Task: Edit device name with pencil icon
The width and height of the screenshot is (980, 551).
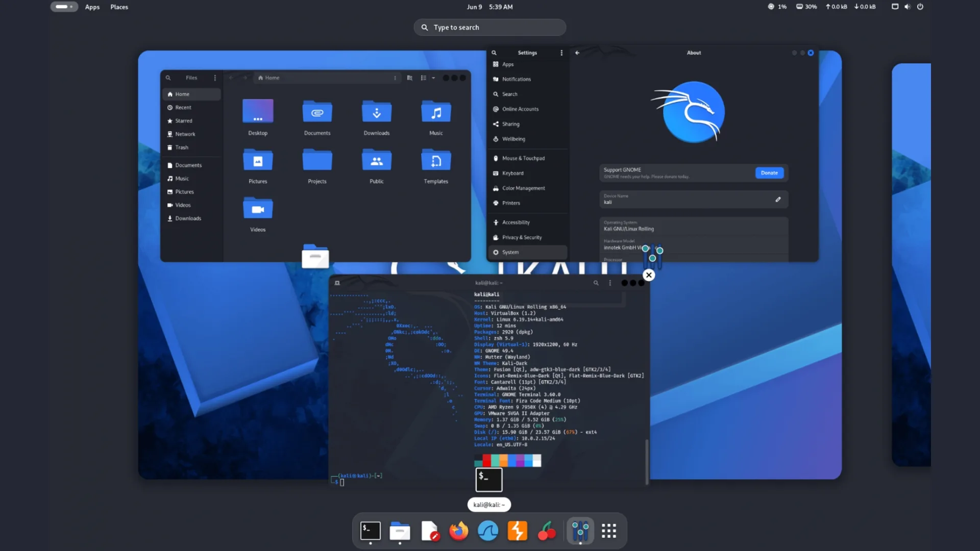Action: click(x=778, y=199)
